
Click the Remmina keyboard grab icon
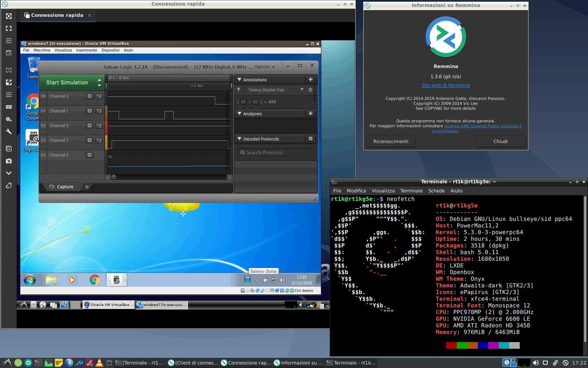9,107
